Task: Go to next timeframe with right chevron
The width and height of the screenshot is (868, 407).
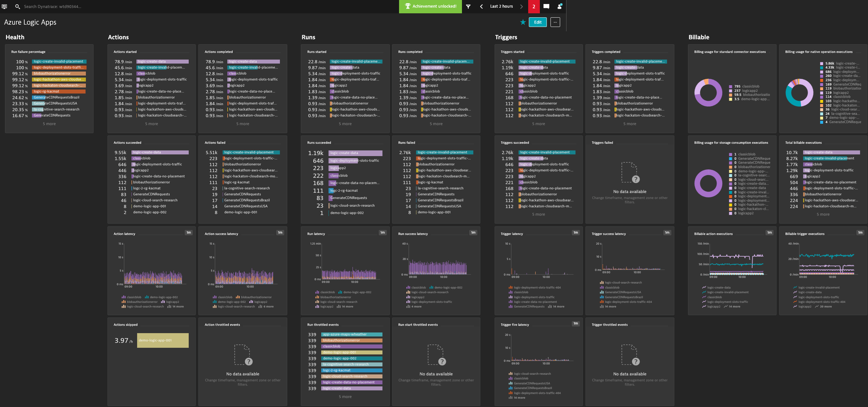Action: pyautogui.click(x=521, y=6)
